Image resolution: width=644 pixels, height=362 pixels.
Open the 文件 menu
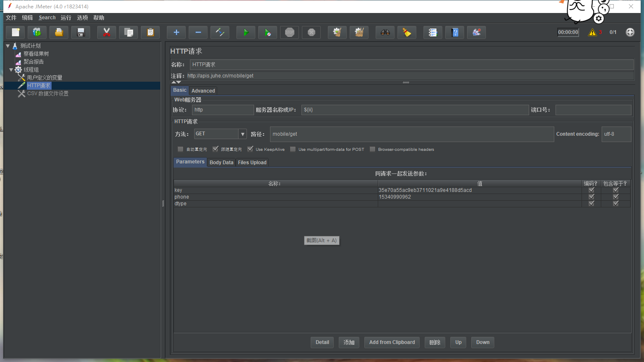coord(11,18)
